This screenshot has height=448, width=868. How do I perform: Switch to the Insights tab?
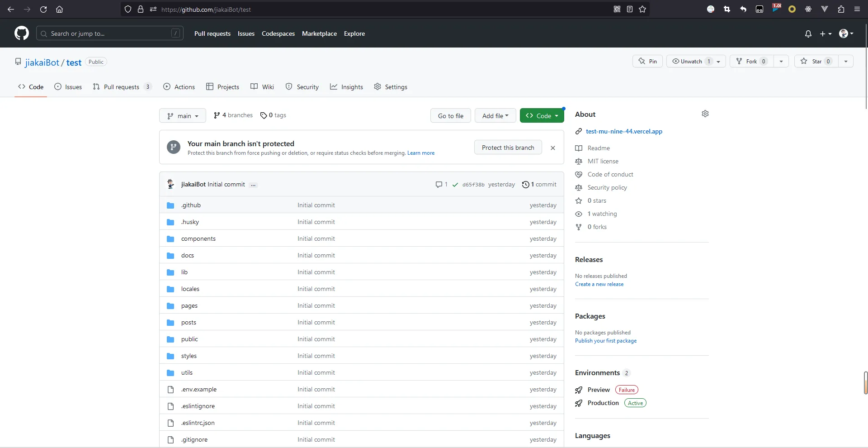346,87
